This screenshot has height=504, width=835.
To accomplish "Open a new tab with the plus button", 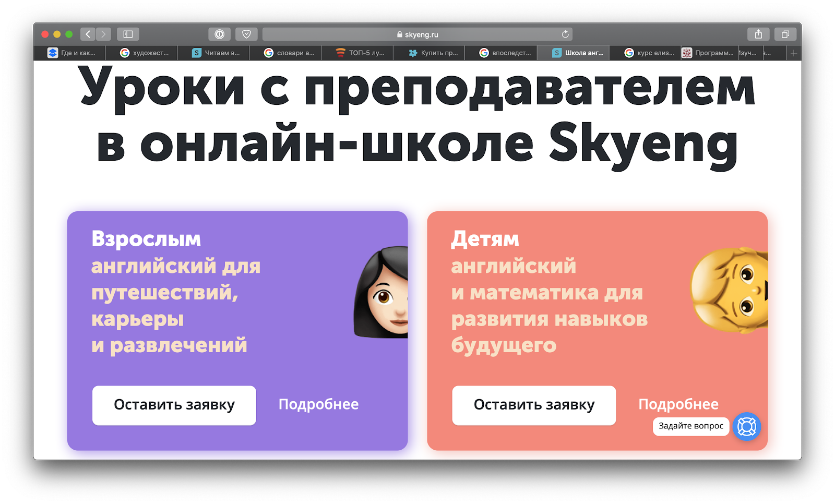I will point(793,52).
